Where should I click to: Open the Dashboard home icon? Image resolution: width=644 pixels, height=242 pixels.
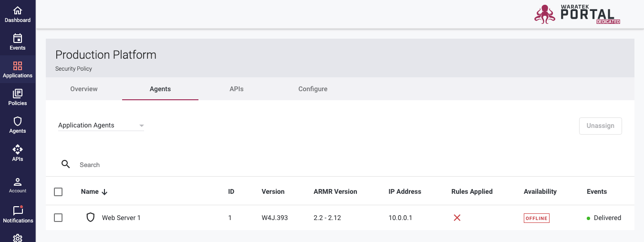[18, 11]
